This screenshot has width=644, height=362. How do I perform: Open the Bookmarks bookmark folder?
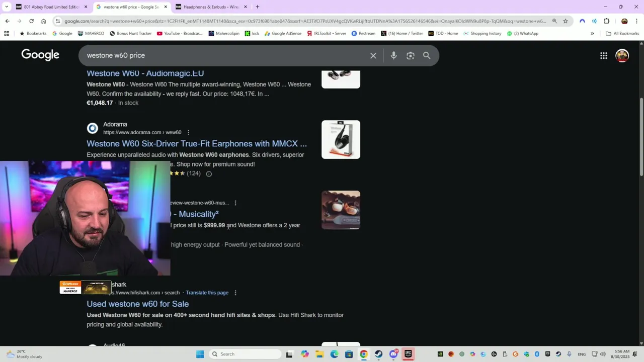tap(33, 34)
